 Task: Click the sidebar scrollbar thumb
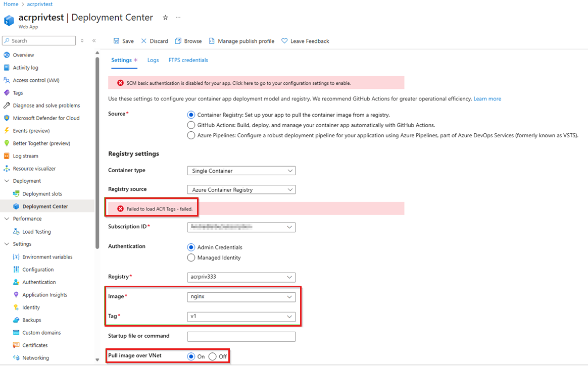pyautogui.click(x=97, y=153)
